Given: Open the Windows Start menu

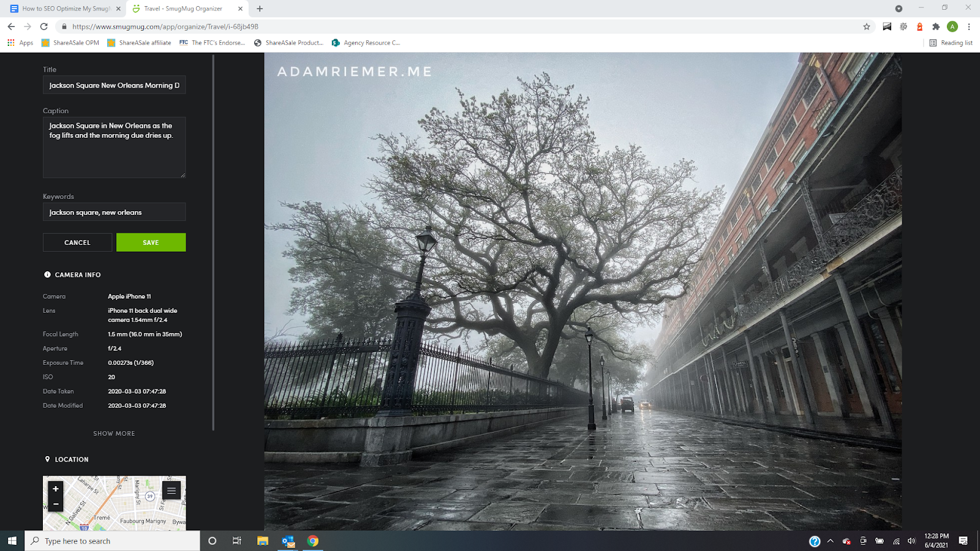Looking at the screenshot, I should point(12,541).
